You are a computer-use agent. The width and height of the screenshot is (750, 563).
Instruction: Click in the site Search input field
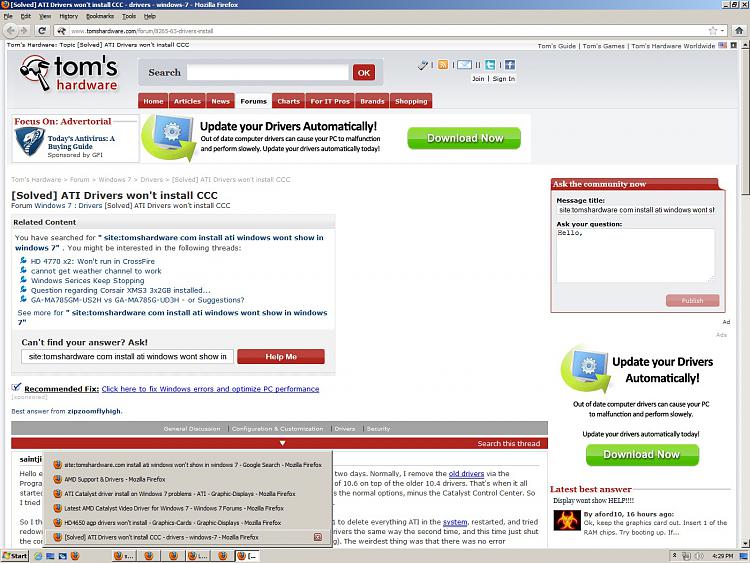268,73
